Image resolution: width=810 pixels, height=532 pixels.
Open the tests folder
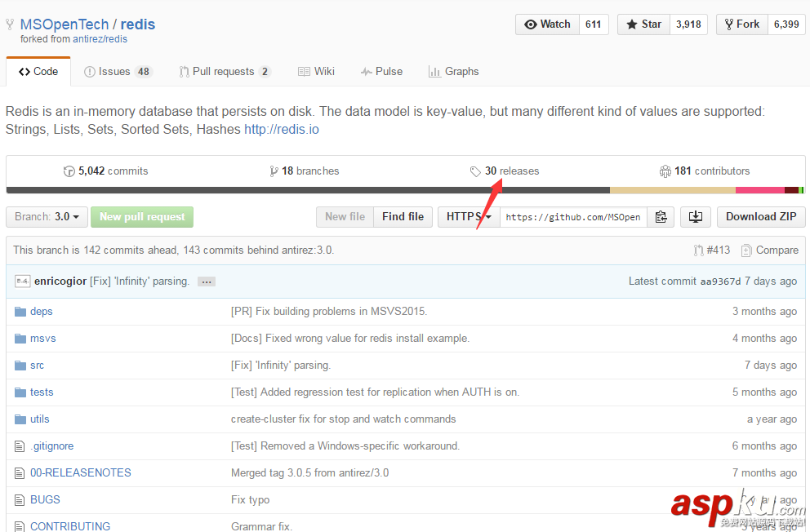pyautogui.click(x=42, y=392)
